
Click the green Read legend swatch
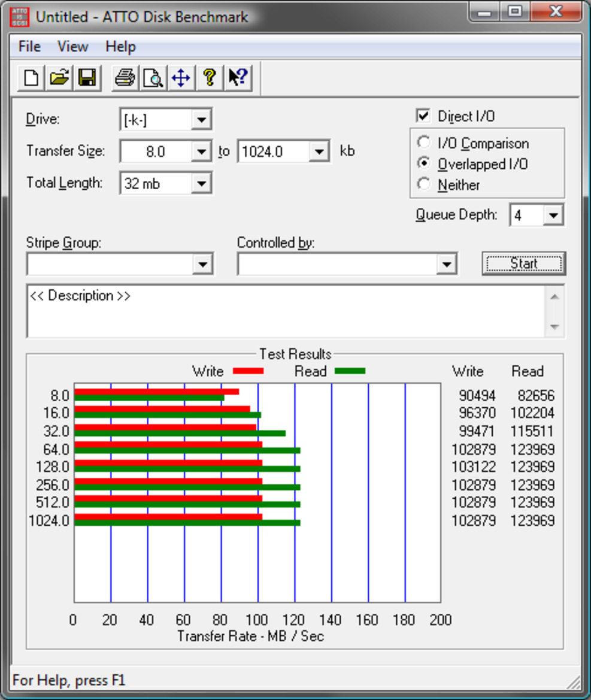pos(350,371)
